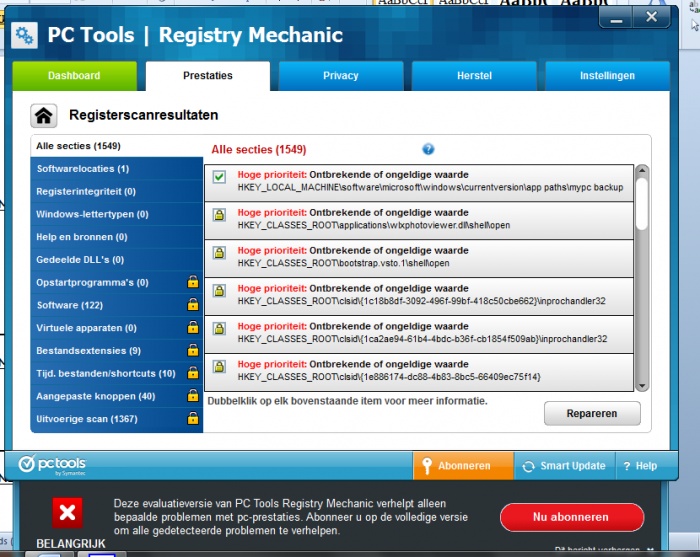This screenshot has height=557, width=700.
Task: Click the lock icon next to Software (122)
Action: coord(192,304)
